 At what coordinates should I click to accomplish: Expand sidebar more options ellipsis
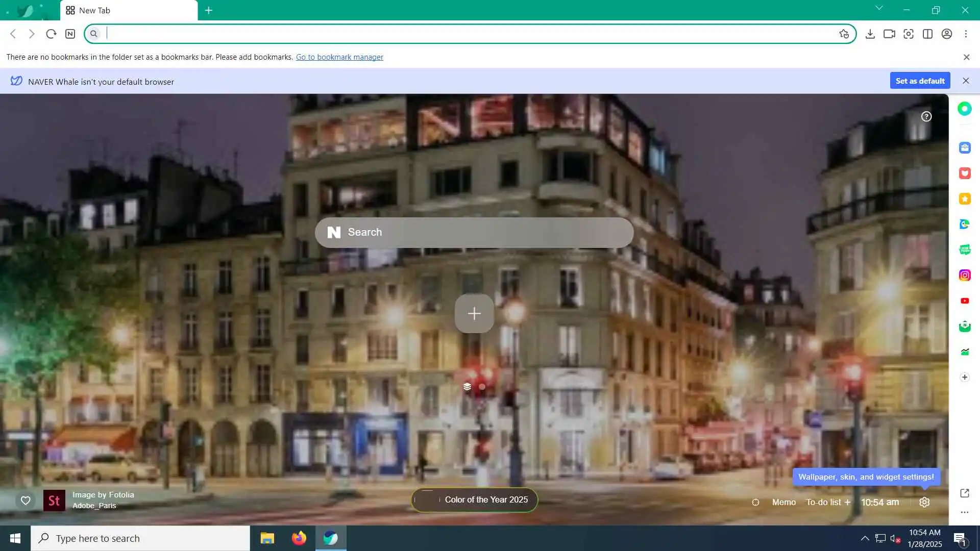(964, 512)
